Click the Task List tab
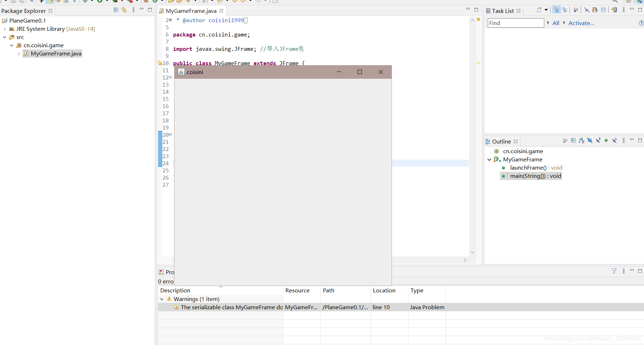 point(503,11)
